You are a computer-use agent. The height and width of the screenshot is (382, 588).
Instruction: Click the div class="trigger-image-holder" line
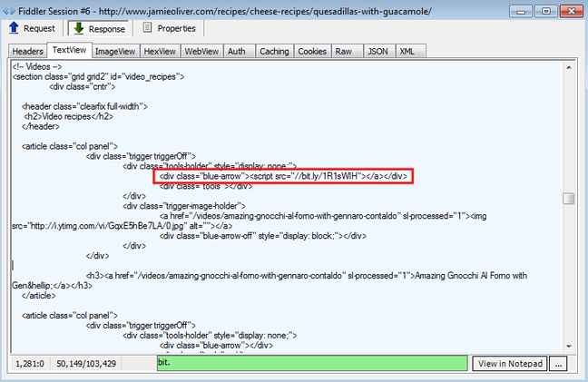pyautogui.click(x=184, y=206)
